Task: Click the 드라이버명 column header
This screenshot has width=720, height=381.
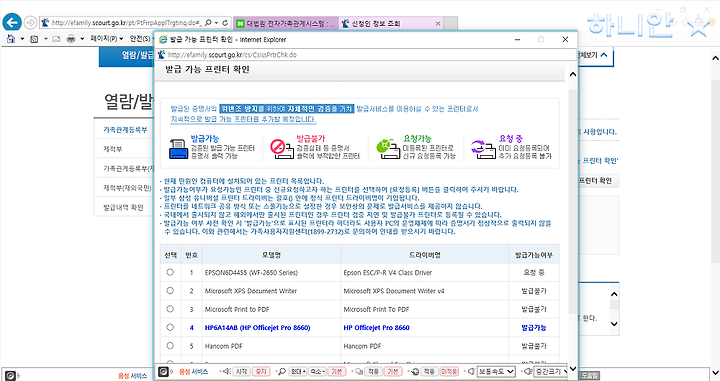Action: pyautogui.click(x=425, y=255)
